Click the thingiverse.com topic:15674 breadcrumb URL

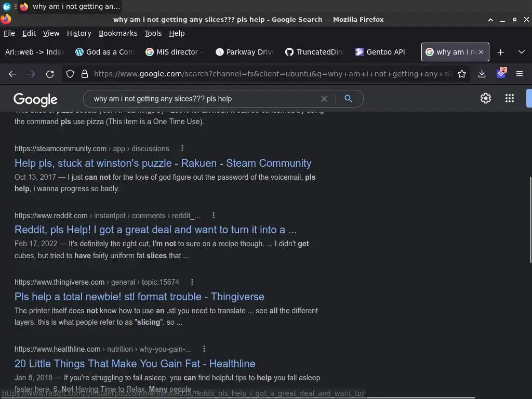97,282
